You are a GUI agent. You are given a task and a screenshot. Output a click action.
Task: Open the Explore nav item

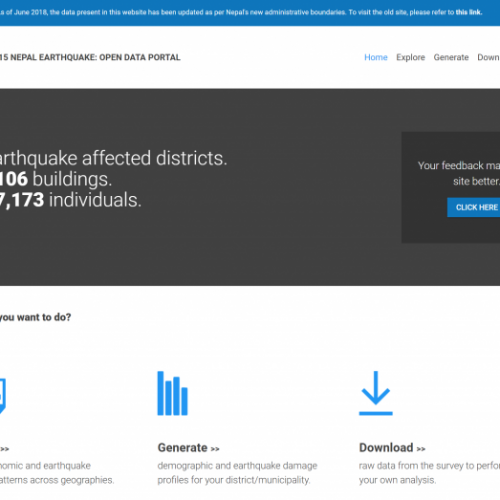point(410,57)
